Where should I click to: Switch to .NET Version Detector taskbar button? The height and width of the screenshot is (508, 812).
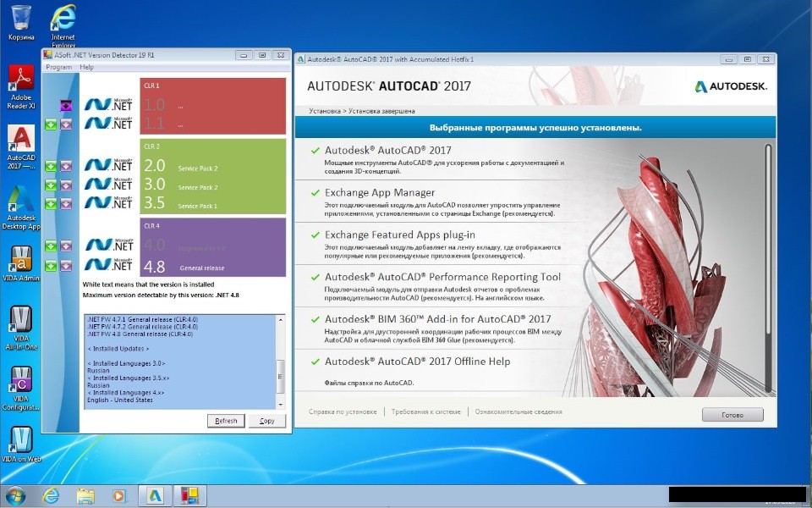click(189, 496)
